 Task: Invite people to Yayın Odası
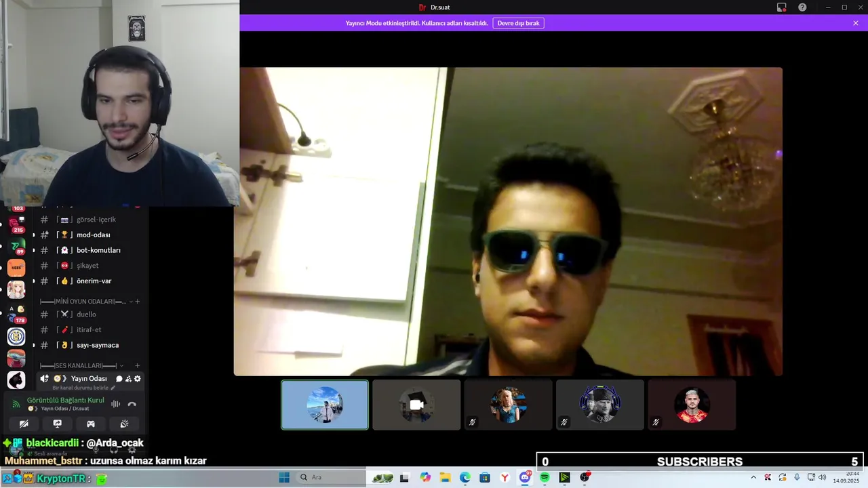(x=128, y=379)
